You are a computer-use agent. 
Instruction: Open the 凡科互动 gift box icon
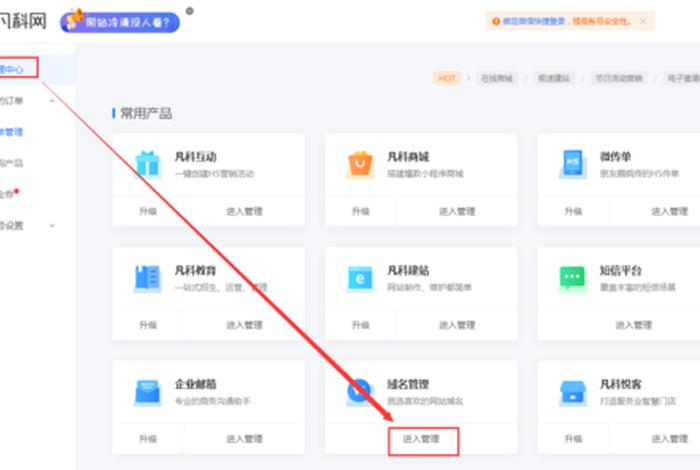coord(148,164)
